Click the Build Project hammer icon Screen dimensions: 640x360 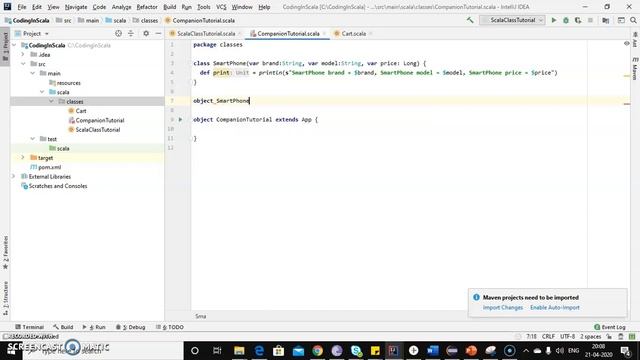470,20
